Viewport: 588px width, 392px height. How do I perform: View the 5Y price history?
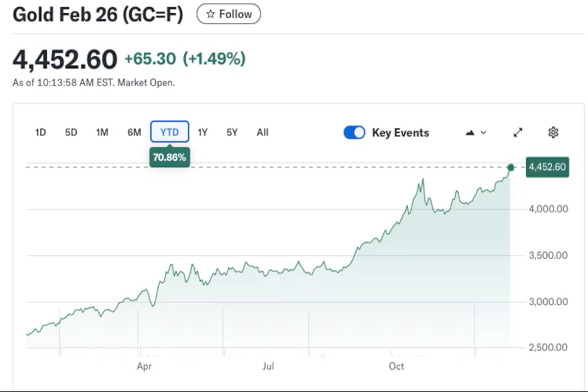click(232, 132)
